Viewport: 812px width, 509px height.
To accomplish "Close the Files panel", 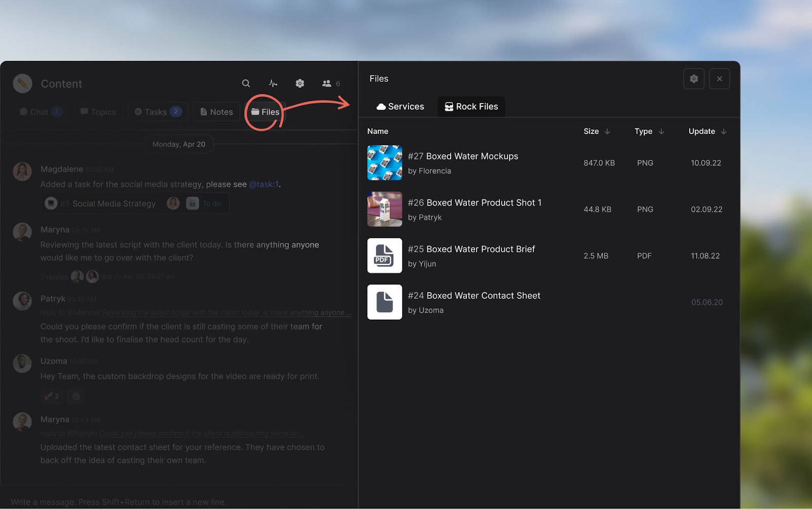I will 719,79.
